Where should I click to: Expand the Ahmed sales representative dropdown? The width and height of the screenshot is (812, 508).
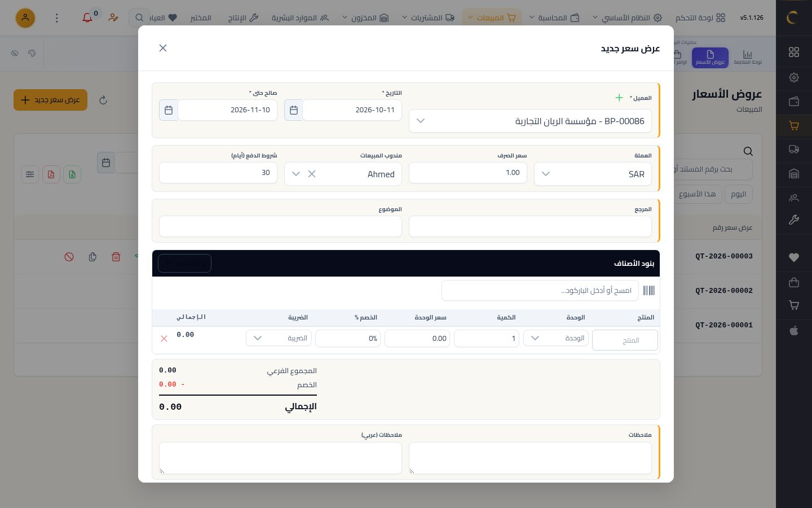296,174
